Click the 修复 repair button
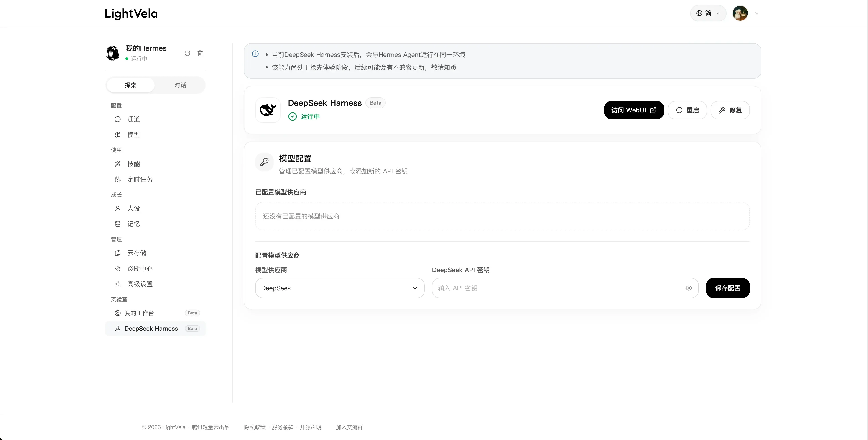Image resolution: width=868 pixels, height=440 pixels. click(x=730, y=110)
